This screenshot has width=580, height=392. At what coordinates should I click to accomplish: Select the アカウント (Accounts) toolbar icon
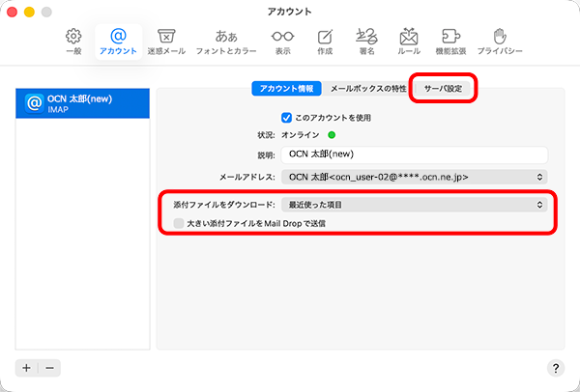pyautogui.click(x=119, y=40)
